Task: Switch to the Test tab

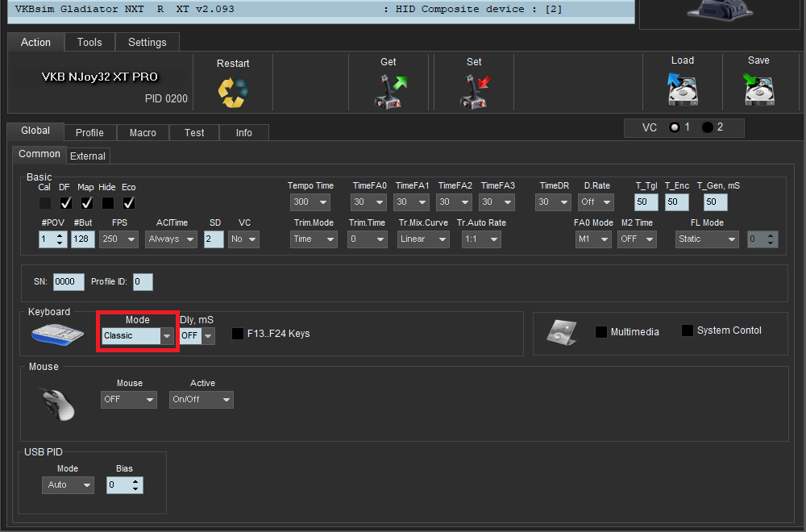Action: [194, 133]
